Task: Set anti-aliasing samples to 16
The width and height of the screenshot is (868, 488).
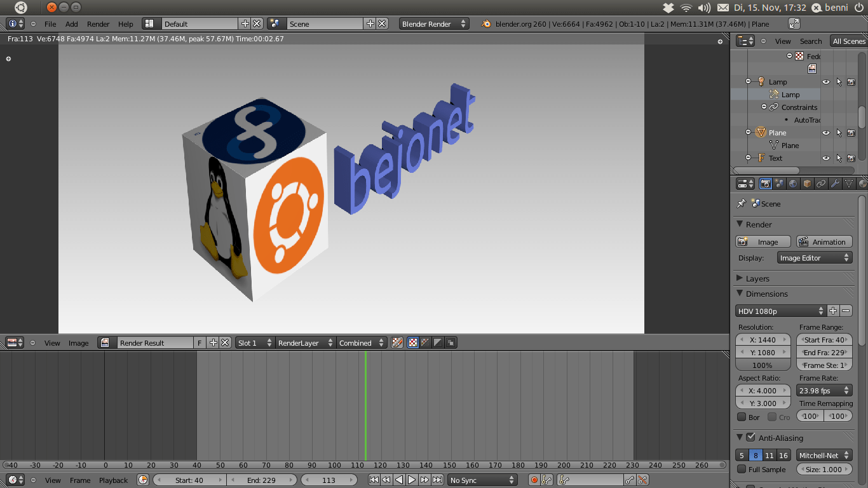Action: coord(783,455)
